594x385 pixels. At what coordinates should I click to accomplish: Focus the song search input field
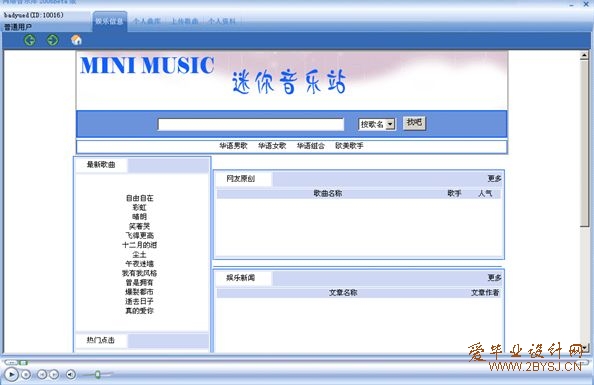pos(251,124)
